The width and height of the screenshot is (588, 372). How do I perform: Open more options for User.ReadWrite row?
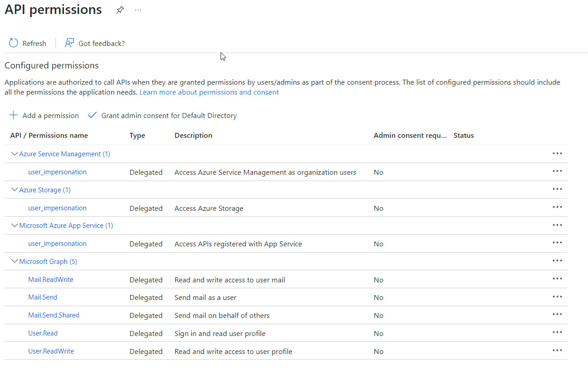click(x=557, y=350)
